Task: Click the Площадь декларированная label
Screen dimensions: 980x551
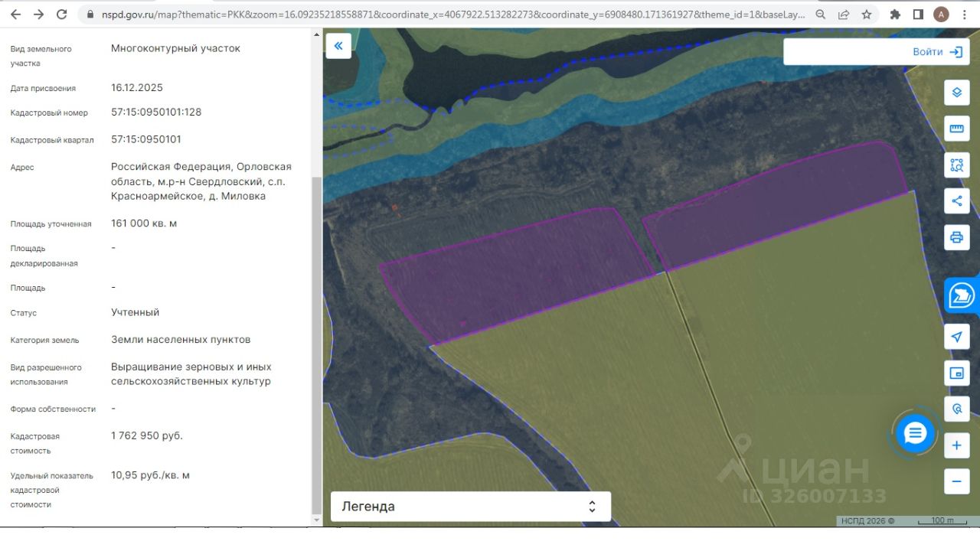Action: (x=44, y=256)
